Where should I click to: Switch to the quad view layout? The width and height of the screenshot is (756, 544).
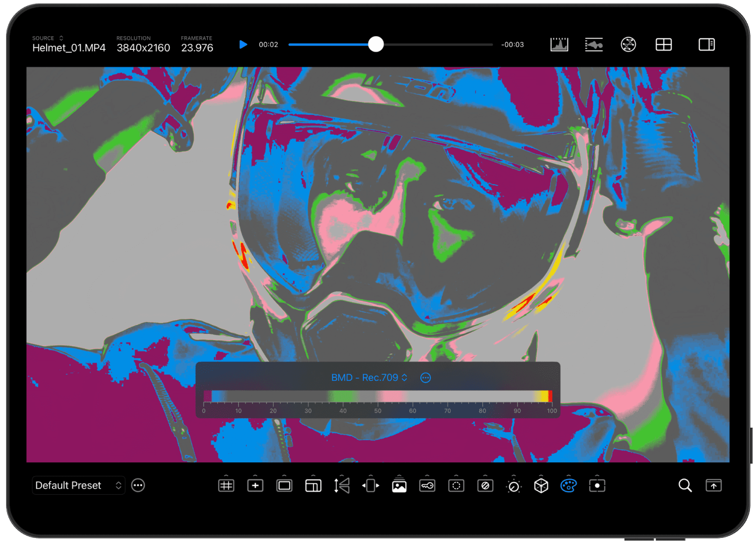[664, 44]
